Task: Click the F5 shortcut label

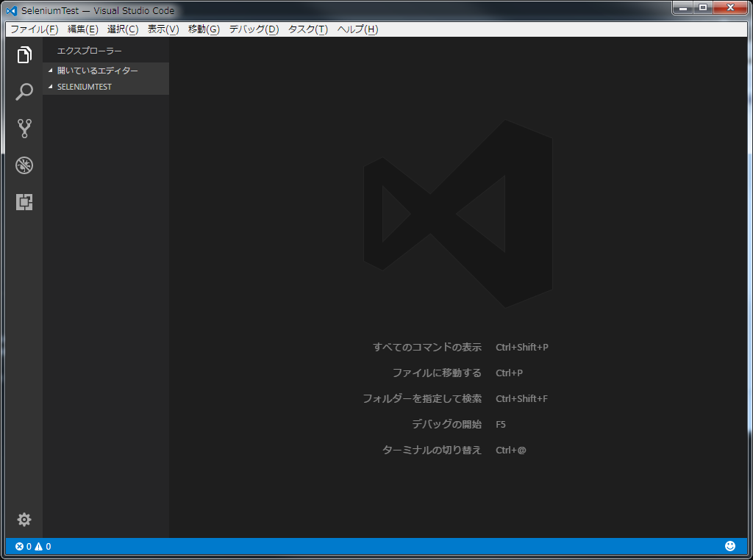Action: coord(500,424)
